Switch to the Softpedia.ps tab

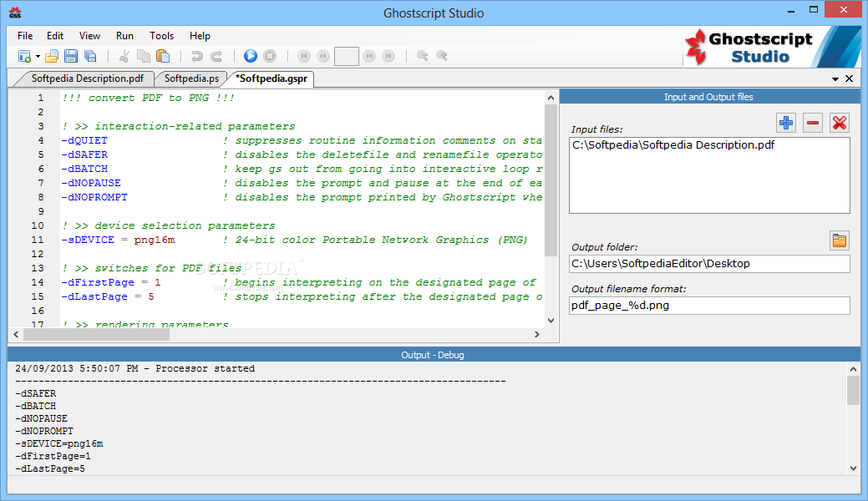tap(191, 78)
